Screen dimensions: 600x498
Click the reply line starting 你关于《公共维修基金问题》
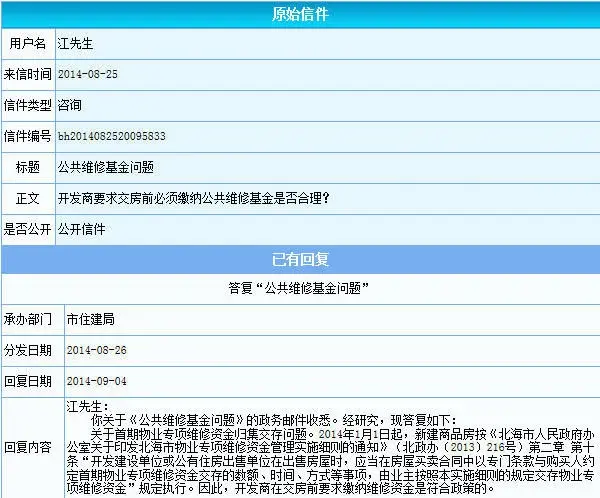274,420
